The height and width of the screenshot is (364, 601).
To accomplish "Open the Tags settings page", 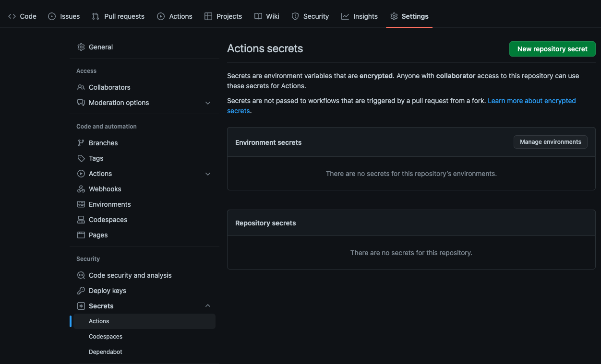I will coord(144,158).
